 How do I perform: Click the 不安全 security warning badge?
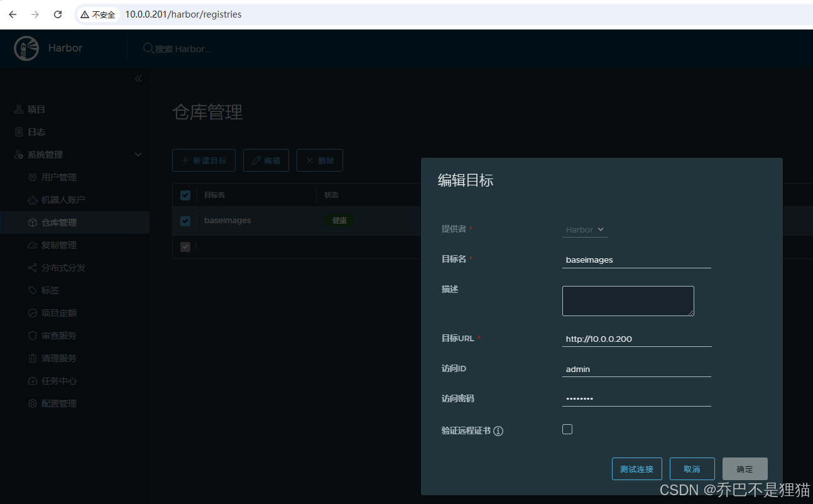pos(98,14)
